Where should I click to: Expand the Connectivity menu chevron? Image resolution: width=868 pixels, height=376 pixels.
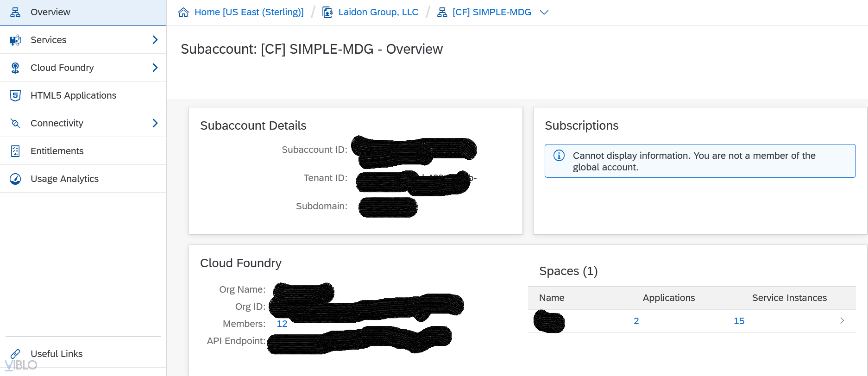[x=155, y=123]
